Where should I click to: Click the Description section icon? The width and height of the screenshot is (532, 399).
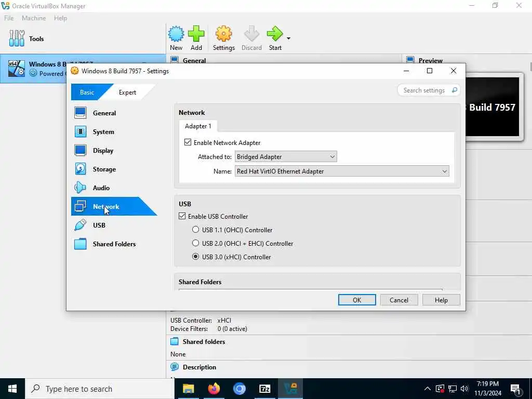coord(175,367)
